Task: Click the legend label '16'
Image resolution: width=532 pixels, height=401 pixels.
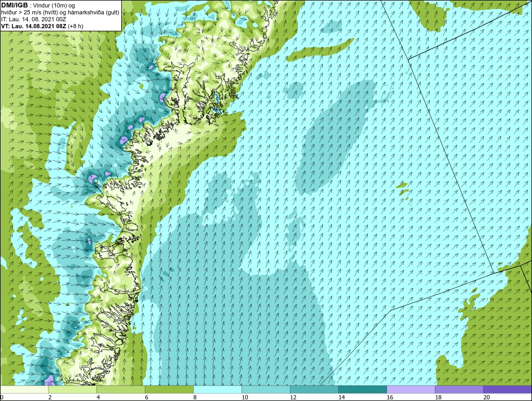Action: [x=390, y=397]
